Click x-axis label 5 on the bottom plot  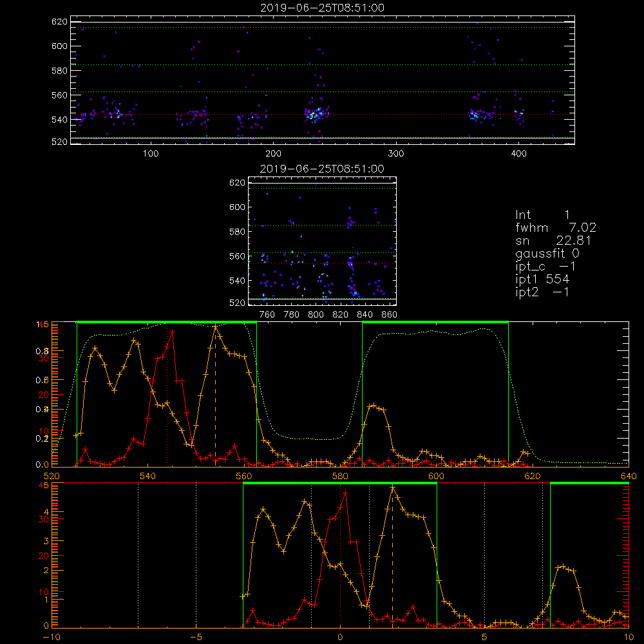(485, 637)
